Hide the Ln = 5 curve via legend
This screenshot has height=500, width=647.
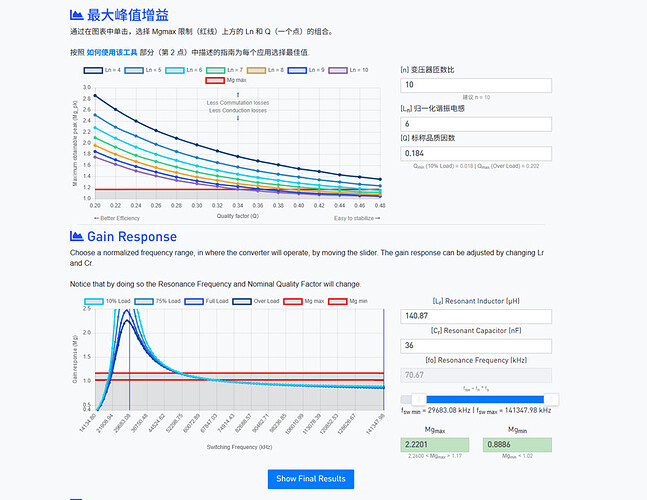click(x=144, y=71)
